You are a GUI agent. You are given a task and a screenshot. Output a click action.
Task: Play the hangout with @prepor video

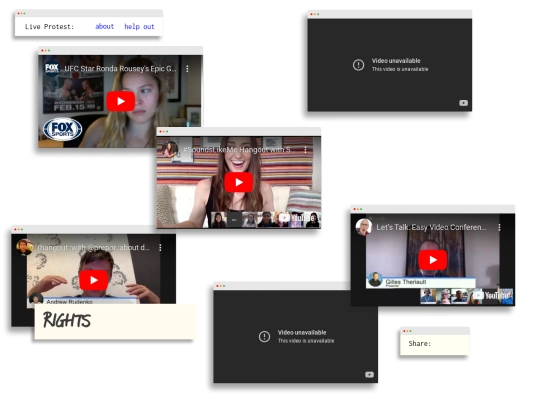pyautogui.click(x=94, y=280)
